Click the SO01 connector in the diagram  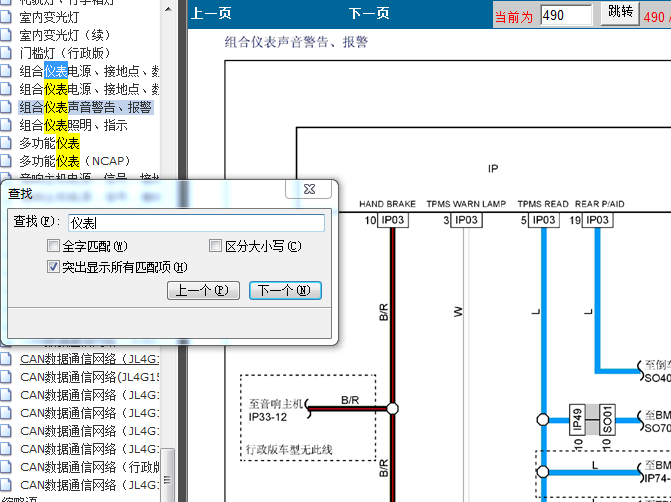pyautogui.click(x=607, y=419)
